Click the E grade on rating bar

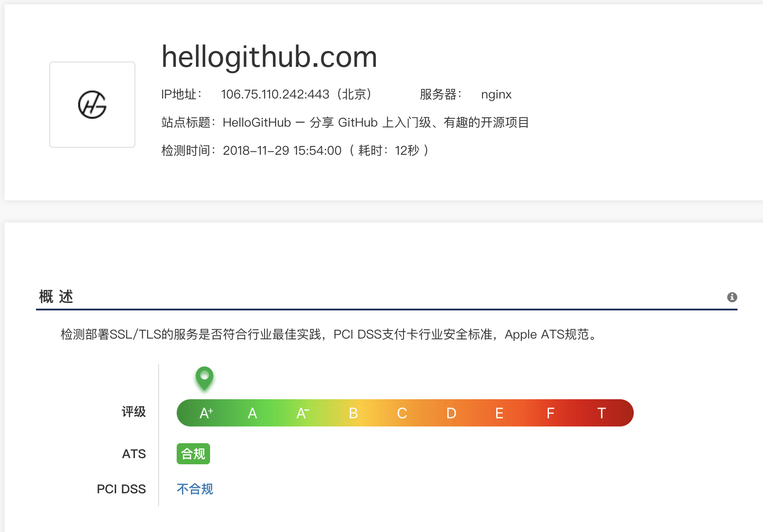499,413
